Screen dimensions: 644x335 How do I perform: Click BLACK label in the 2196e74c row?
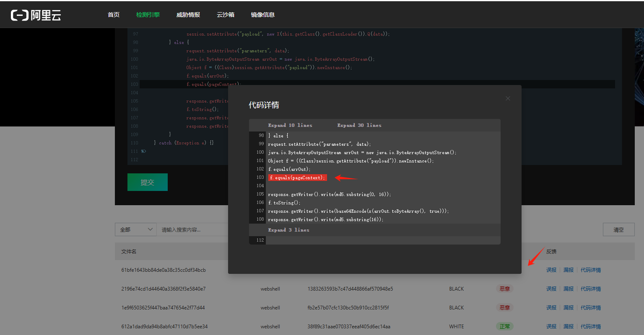tap(457, 289)
